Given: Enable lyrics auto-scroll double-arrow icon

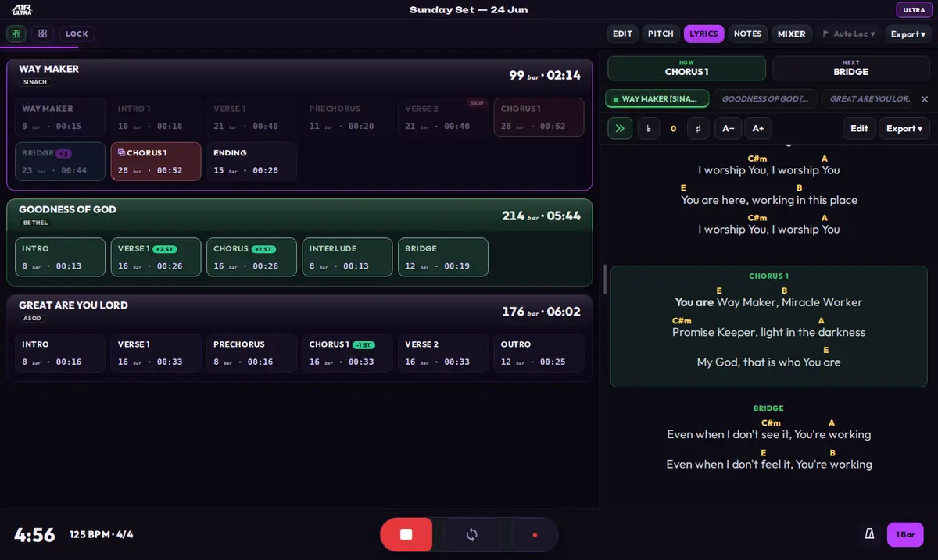Looking at the screenshot, I should coord(620,128).
